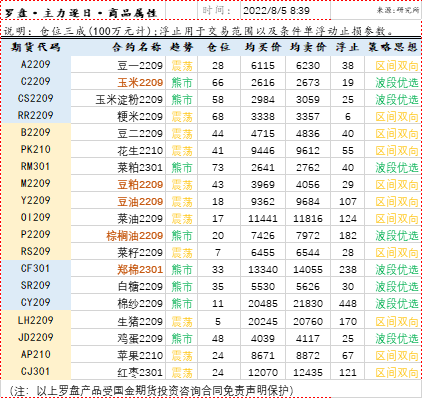Image resolution: width=422 pixels, height=398 pixels.
Task: Select contract name 玉米2209
Action: (x=140, y=83)
